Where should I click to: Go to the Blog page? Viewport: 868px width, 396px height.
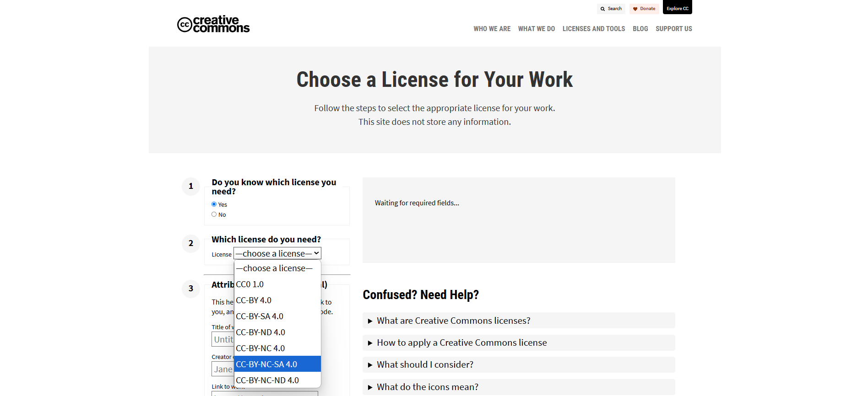pos(640,29)
